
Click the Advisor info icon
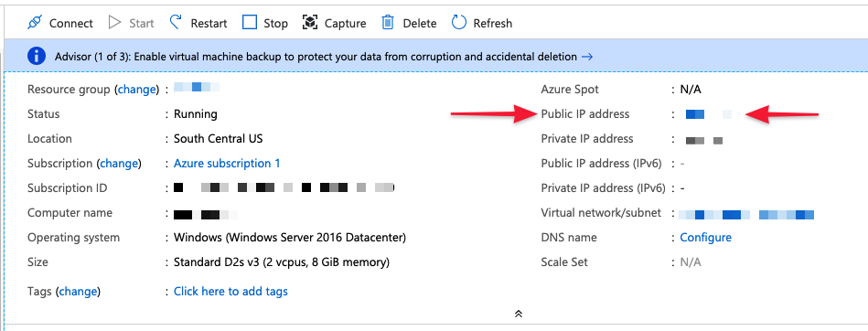(37, 56)
